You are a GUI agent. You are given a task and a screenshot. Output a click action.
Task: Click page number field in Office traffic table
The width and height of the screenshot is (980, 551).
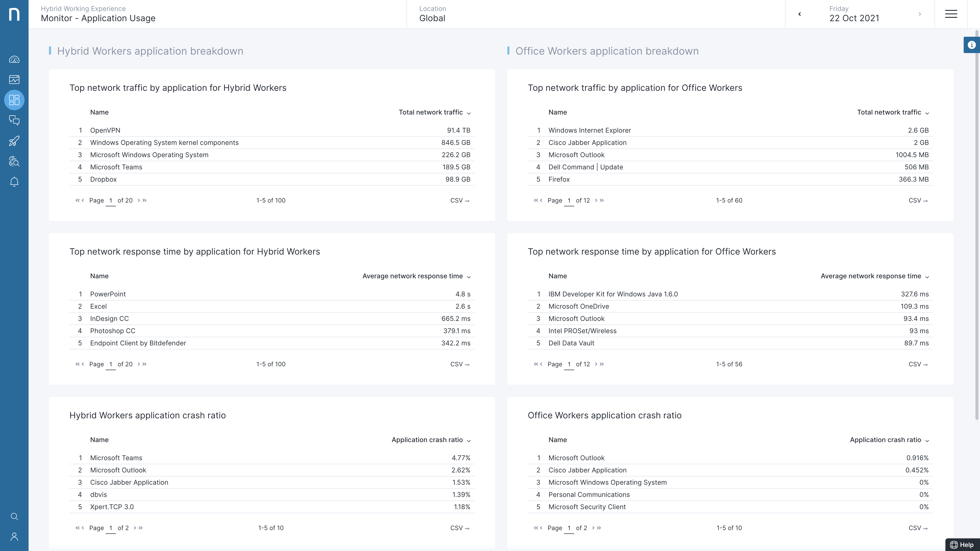pos(569,201)
